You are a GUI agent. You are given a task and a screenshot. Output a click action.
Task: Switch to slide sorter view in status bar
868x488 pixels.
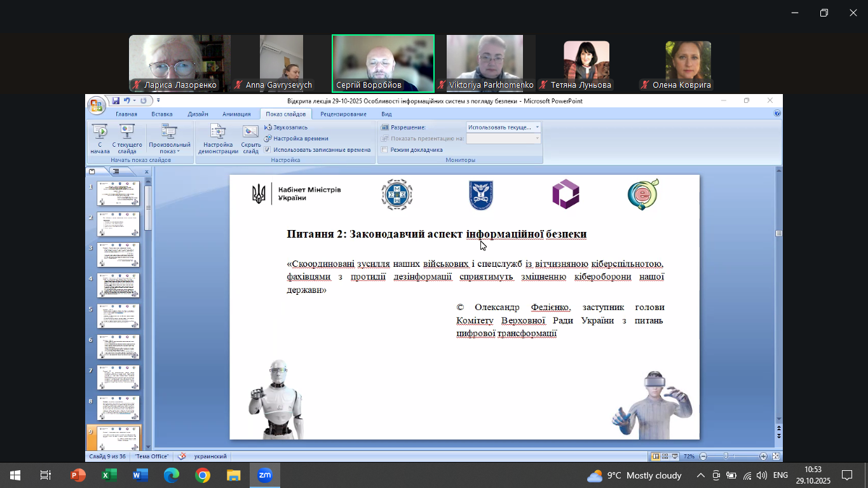(x=665, y=456)
